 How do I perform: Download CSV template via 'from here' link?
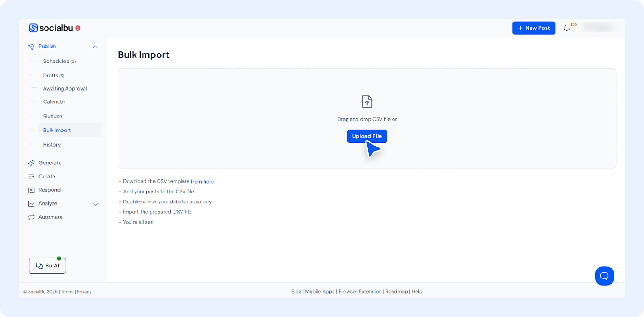[x=202, y=182]
